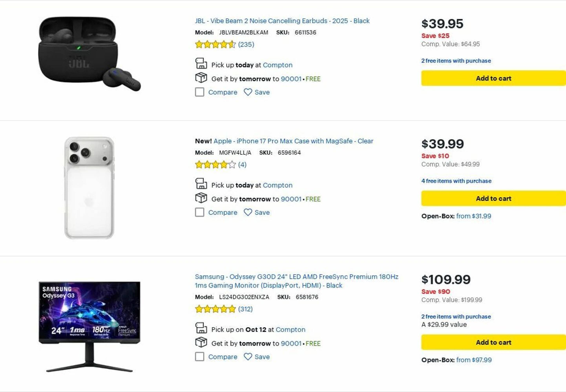Open Open-Box from $97.99 offer
Screen dimensions: 566x392
[474, 360]
